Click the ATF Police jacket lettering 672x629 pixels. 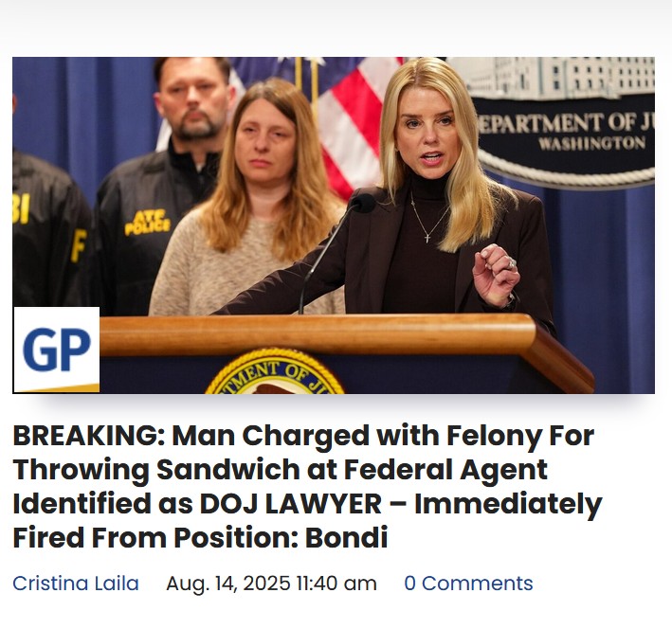pos(147,223)
